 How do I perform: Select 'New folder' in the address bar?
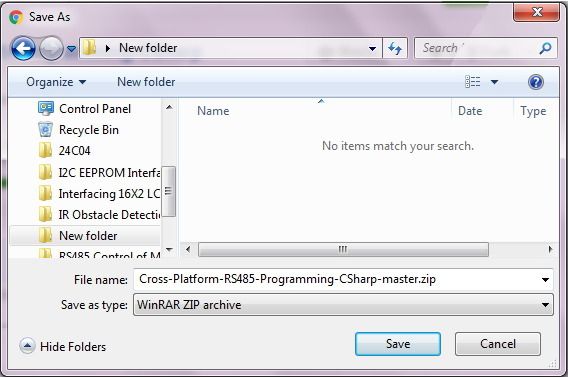[x=148, y=48]
